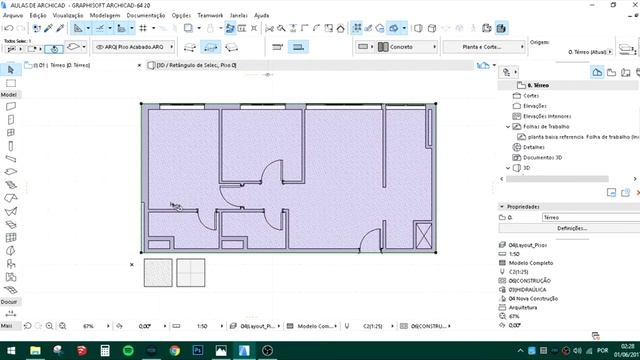
Task: Open the Arquivo menu
Action: 13,16
